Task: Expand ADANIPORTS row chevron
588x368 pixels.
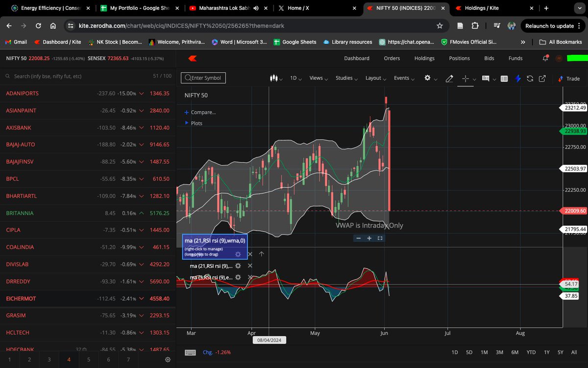Action: pos(142,93)
